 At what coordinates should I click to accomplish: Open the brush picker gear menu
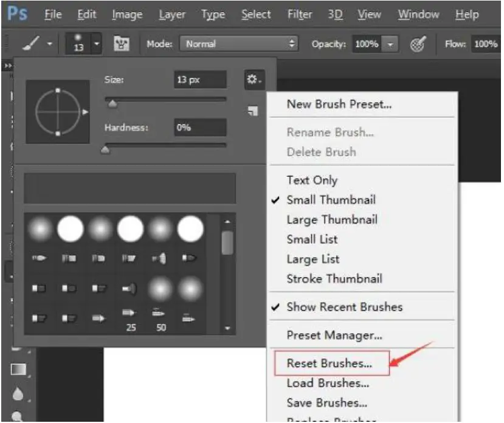pos(254,79)
